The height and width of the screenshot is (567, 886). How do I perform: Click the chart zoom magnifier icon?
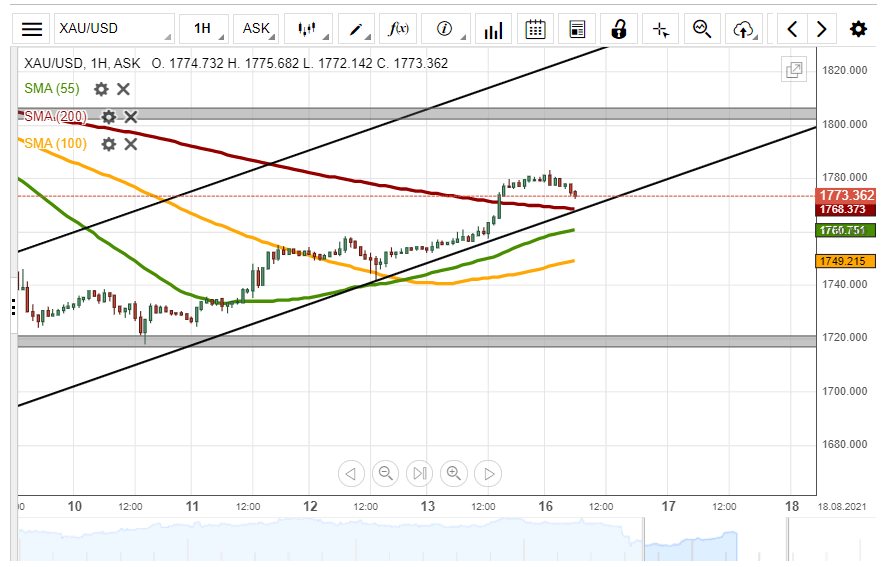[702, 29]
